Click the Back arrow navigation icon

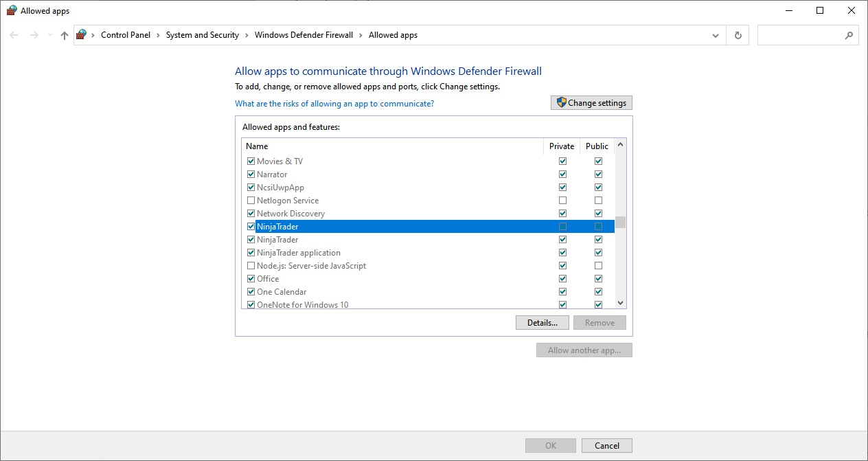14,35
